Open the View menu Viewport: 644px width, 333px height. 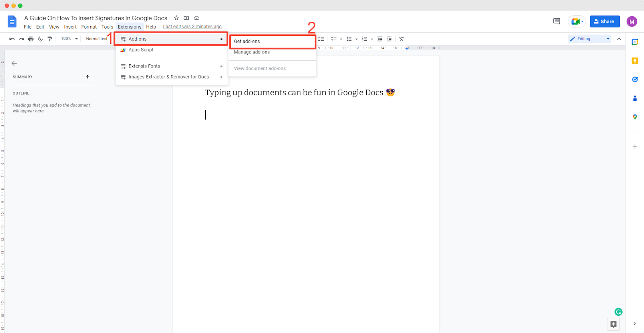click(x=54, y=27)
